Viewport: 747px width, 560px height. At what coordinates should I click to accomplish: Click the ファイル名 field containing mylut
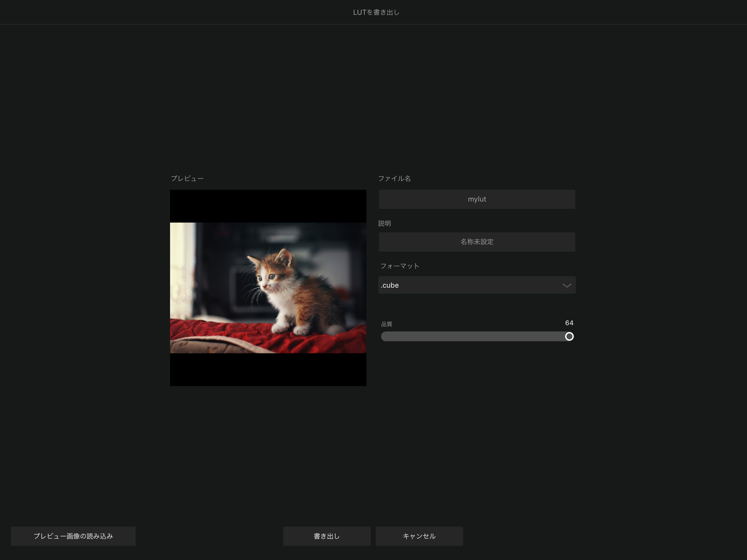coord(477,199)
